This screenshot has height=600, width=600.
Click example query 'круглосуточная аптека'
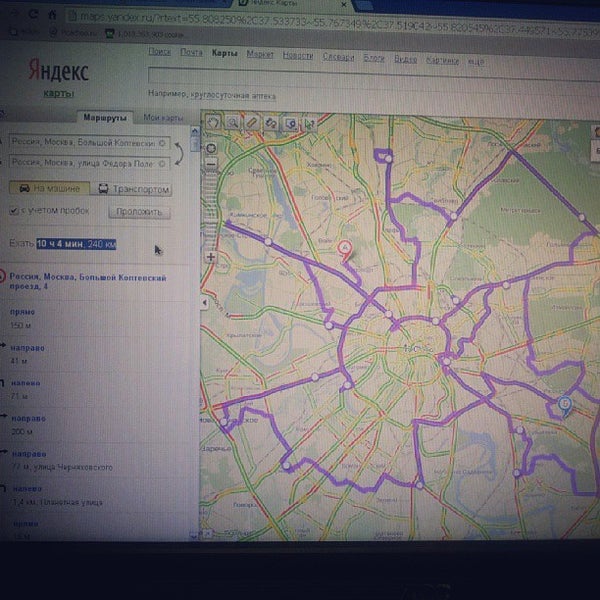pos(233,95)
